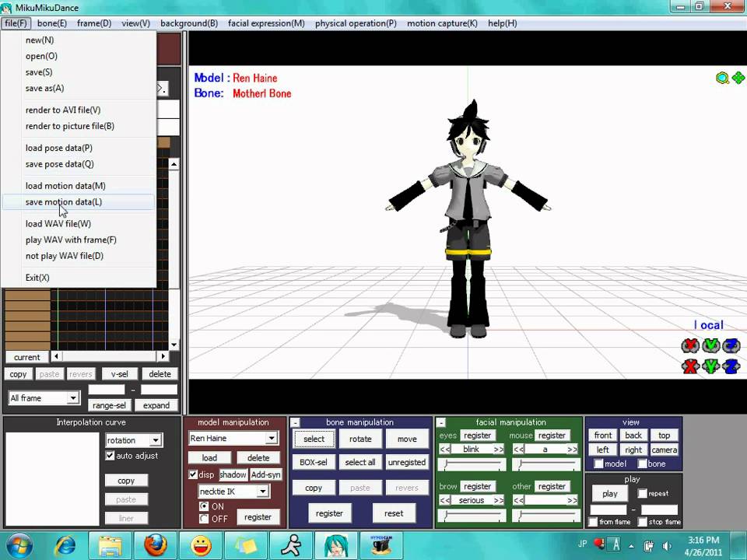Enable the stop flame checkbox
The height and width of the screenshot is (560, 747).
coord(643,522)
